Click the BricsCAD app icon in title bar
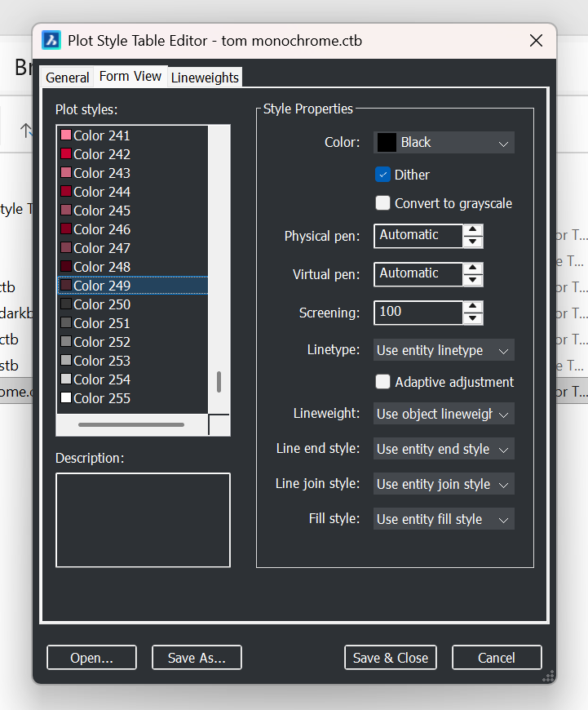Screen dimensions: 588x710 [52, 41]
